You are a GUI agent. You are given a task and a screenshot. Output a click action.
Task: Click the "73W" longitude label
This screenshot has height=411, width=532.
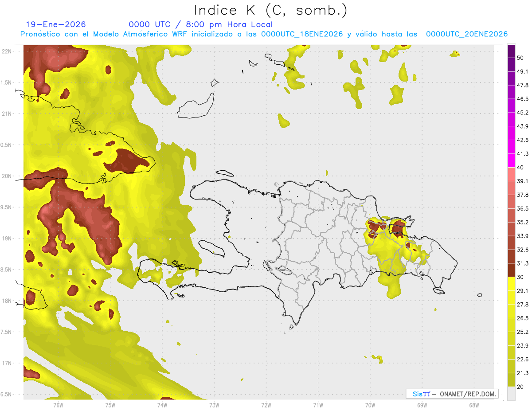[214, 405]
